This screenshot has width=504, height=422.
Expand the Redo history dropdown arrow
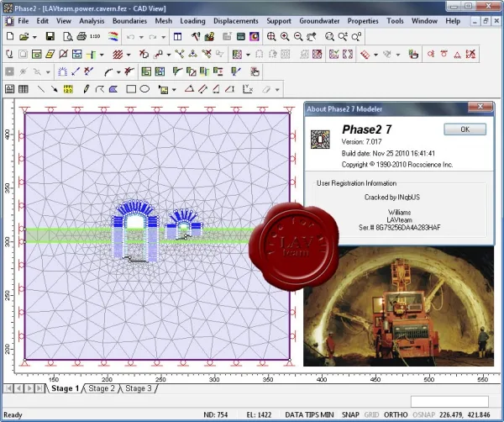pyautogui.click(x=163, y=37)
